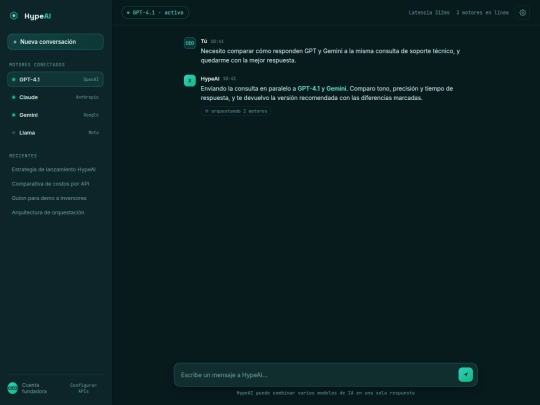Click the Google provider label
This screenshot has width=540, height=405.
tap(91, 115)
